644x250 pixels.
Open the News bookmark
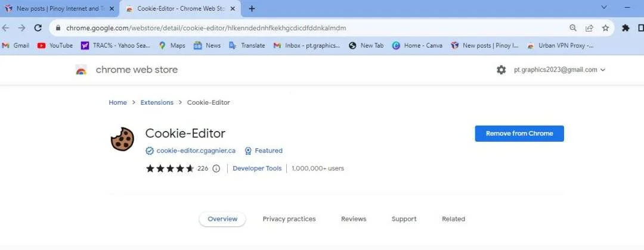coord(208,45)
